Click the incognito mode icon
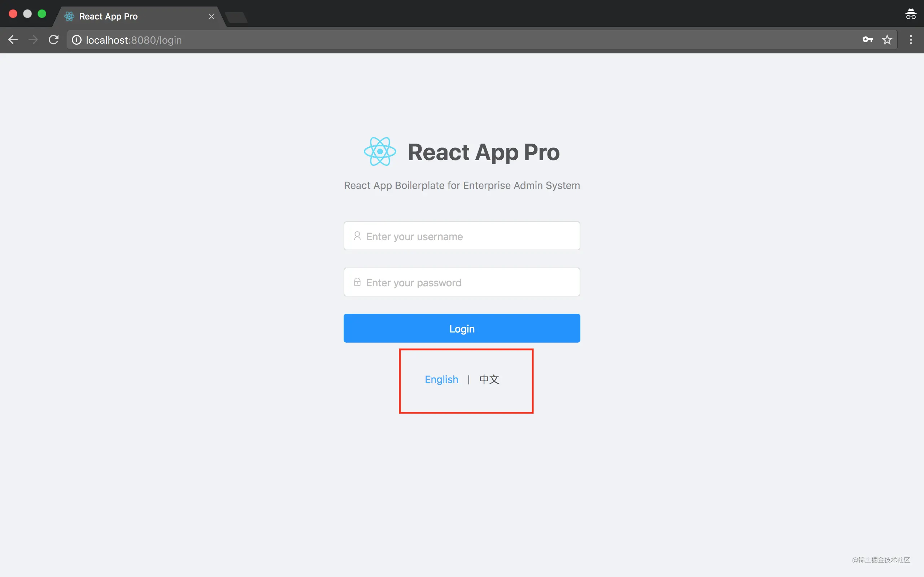The image size is (924, 577). 911,14
